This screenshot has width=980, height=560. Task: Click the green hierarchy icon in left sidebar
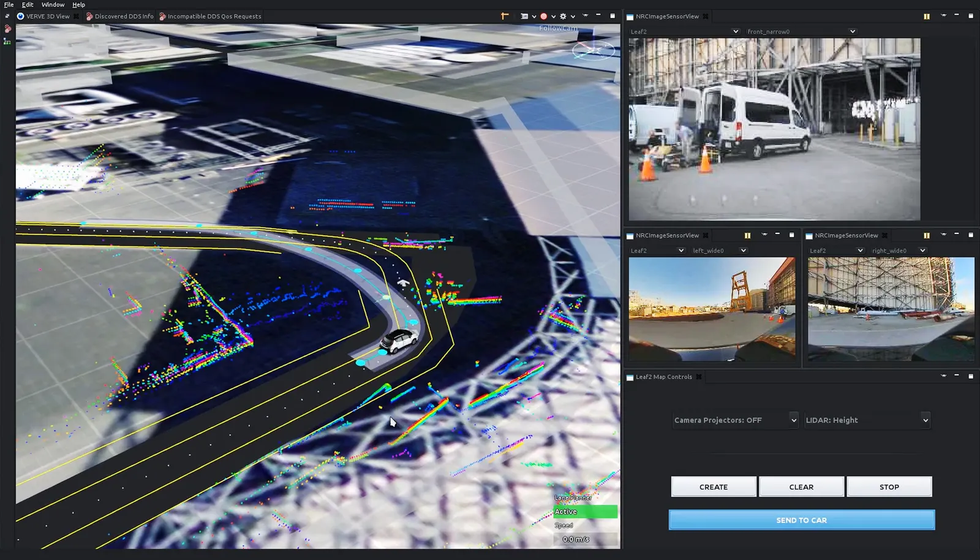coord(7,42)
